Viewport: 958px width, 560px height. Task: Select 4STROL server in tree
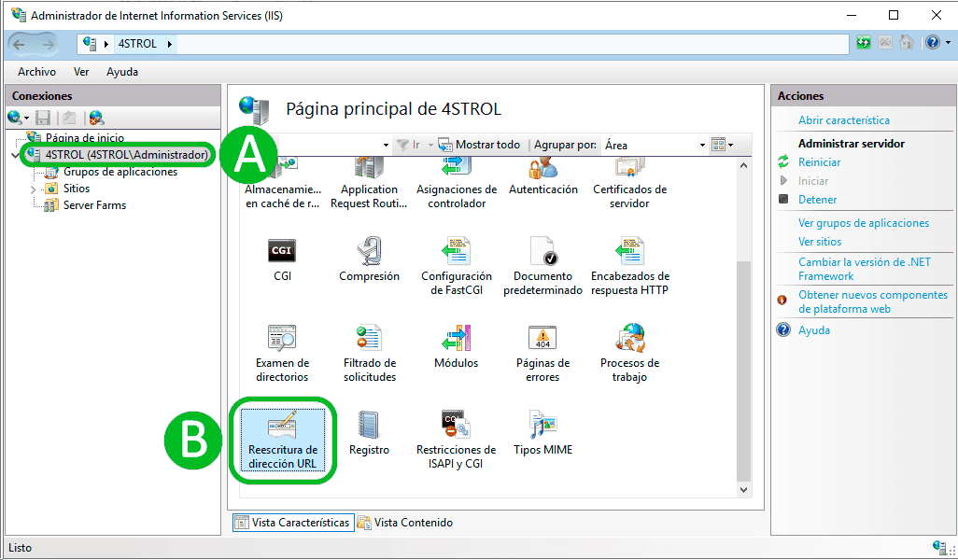click(x=126, y=155)
